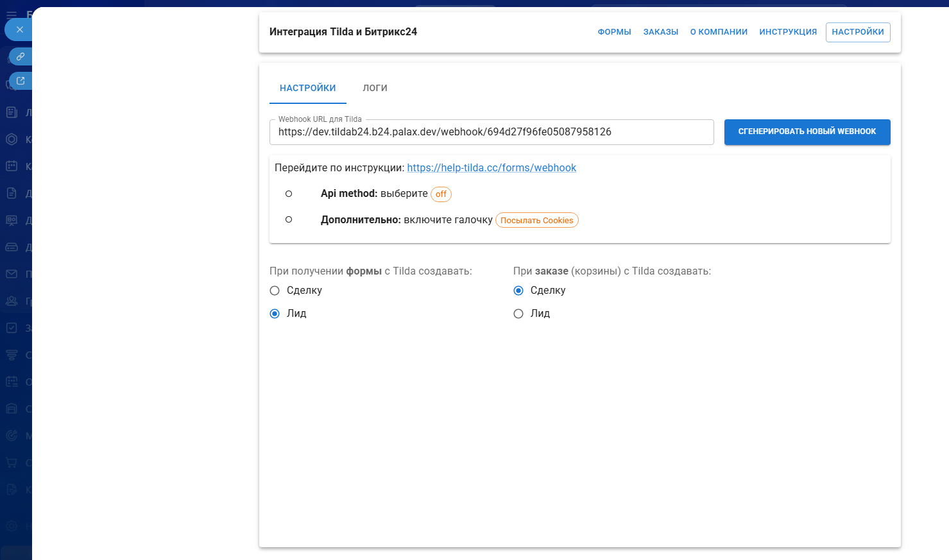Click the open in new window icon
This screenshot has width=949, height=560.
21,81
